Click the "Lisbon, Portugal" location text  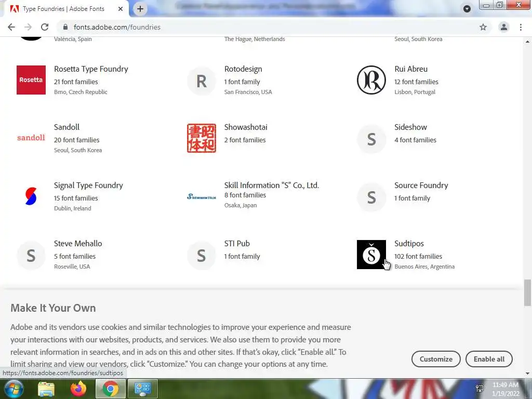coord(415,92)
